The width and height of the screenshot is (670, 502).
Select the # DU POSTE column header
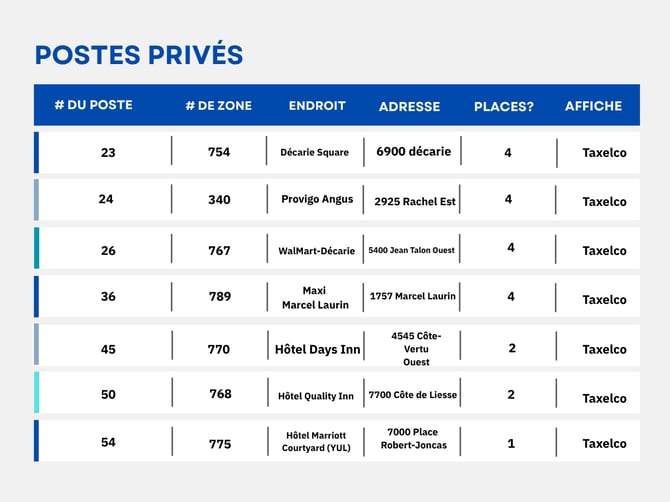click(94, 105)
